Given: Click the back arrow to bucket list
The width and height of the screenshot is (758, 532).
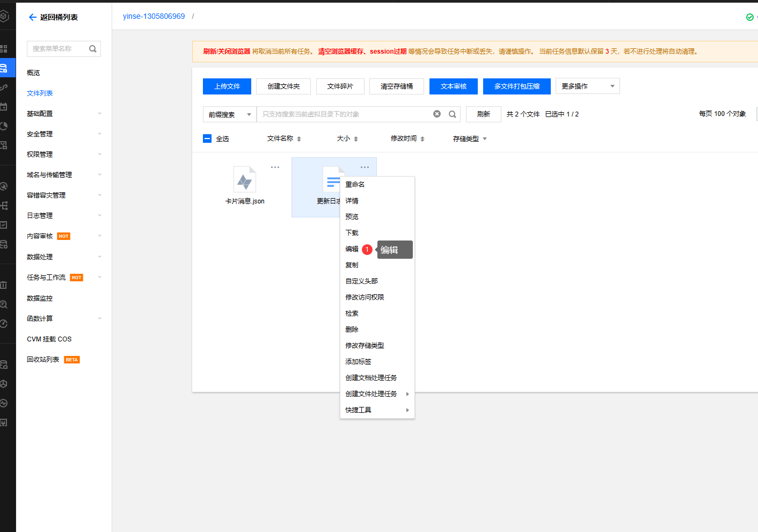Looking at the screenshot, I should tap(33, 17).
